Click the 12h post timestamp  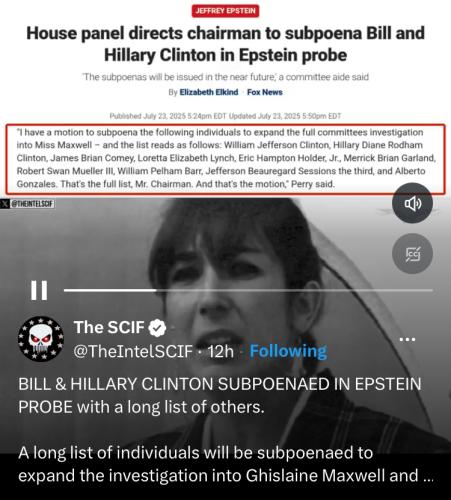tap(221, 351)
